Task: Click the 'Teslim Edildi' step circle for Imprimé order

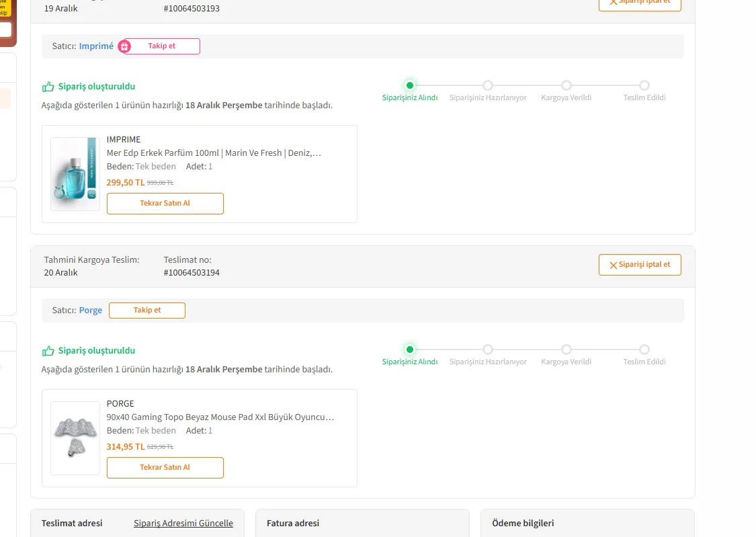Action: [x=644, y=85]
